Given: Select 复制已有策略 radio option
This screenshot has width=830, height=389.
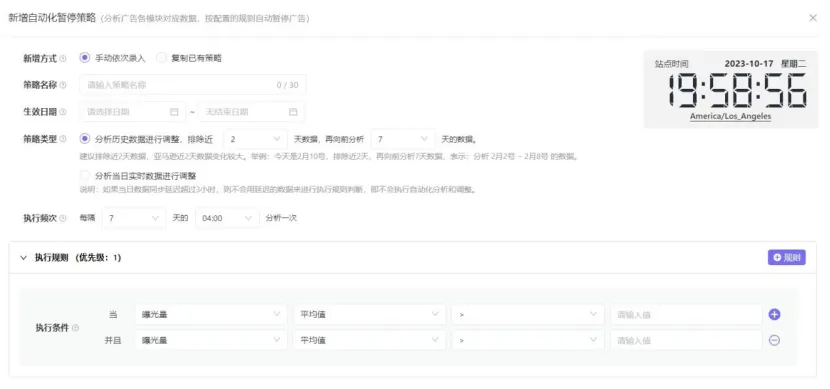Looking at the screenshot, I should (x=161, y=58).
